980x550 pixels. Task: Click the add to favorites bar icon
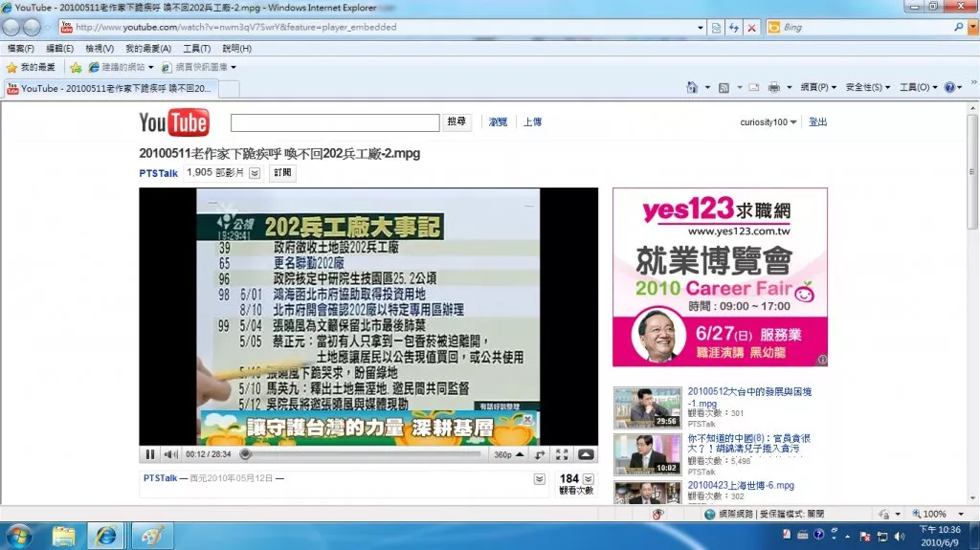point(76,67)
